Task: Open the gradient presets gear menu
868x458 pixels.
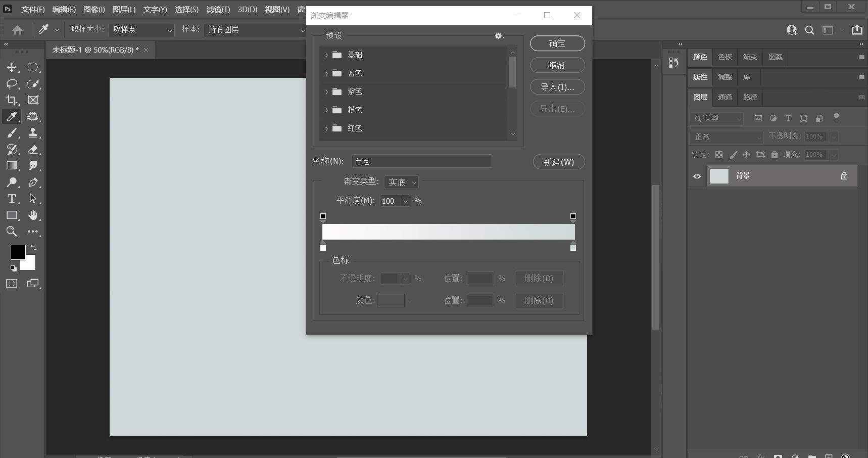Action: 499,36
